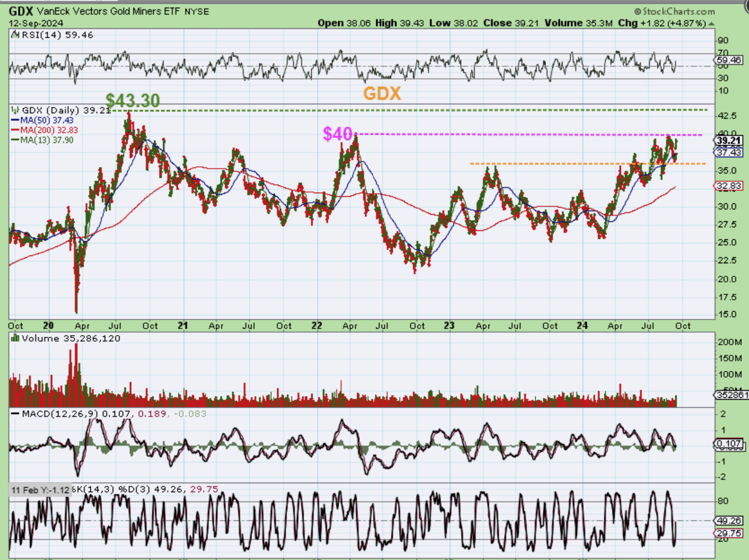749x560 pixels.
Task: Click the '20' year label on time axis
Action: [x=49, y=325]
